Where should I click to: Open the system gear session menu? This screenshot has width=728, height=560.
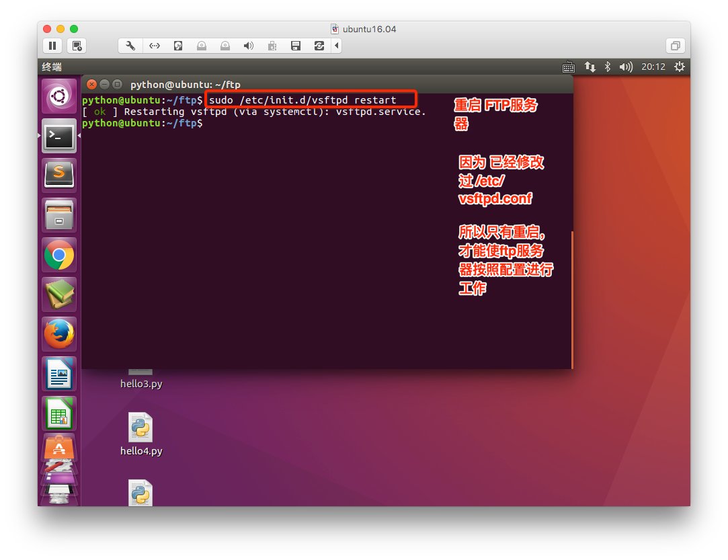pos(679,67)
